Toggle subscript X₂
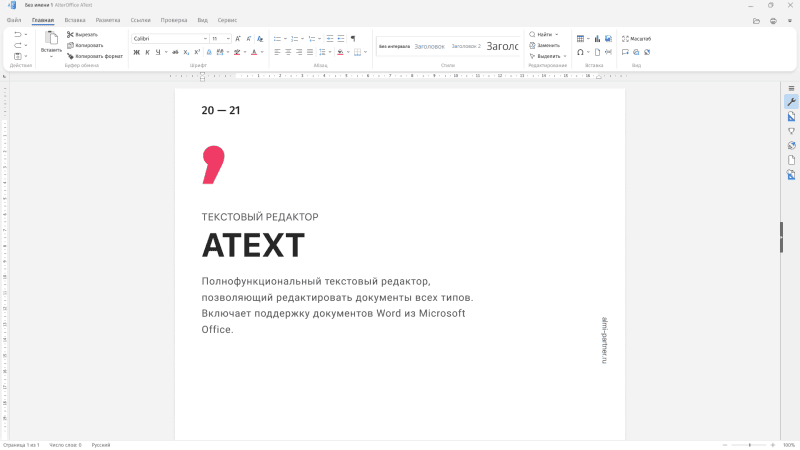 (186, 52)
